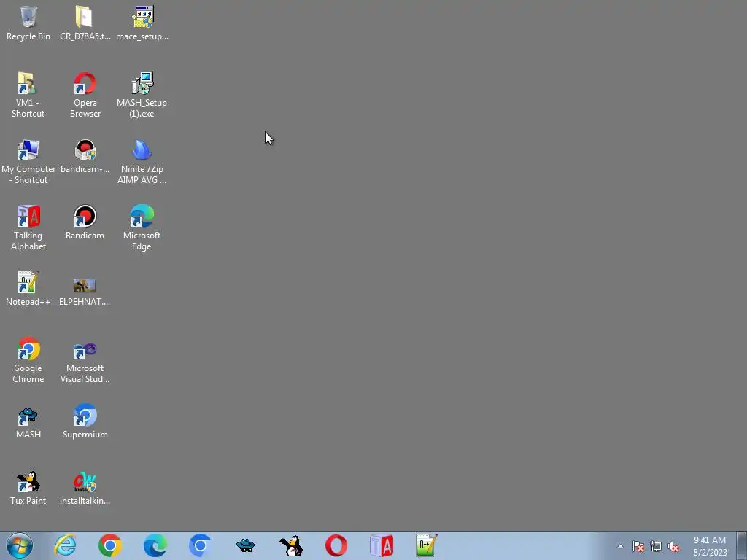
Task: Open Notepad++ from the taskbar
Action: (x=426, y=545)
